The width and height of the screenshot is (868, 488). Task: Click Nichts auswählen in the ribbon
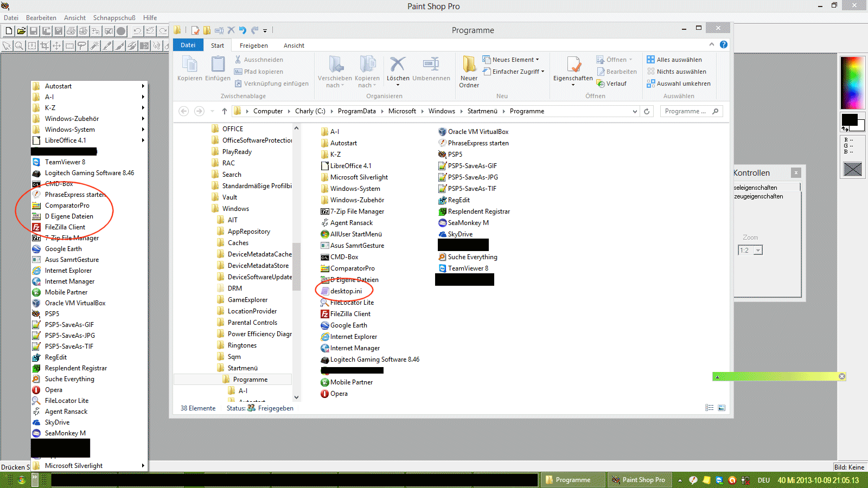pos(676,72)
